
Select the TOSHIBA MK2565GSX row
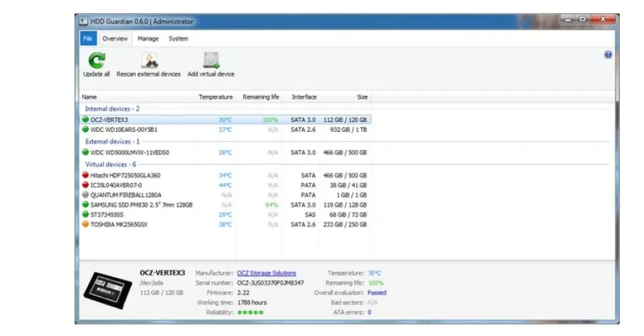pos(225,224)
